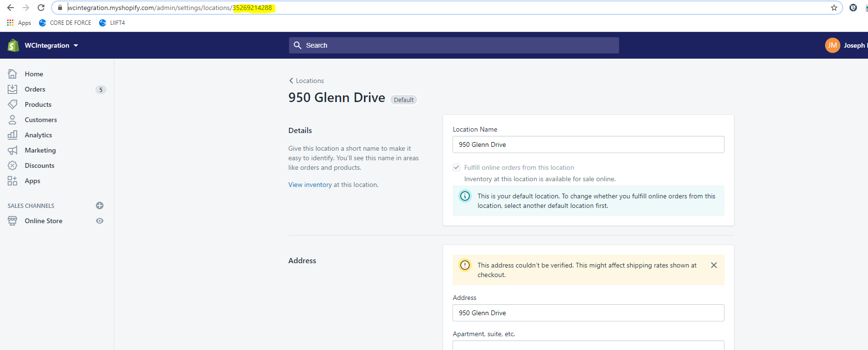Screen dimensions: 868x350
Task: Click the Marketing megaphone icon
Action: pyautogui.click(x=12, y=150)
